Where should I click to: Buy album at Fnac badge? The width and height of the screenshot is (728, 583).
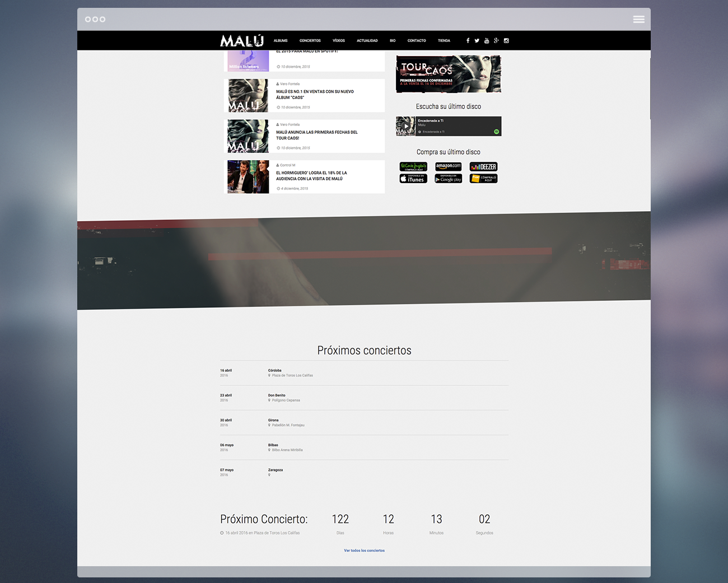coord(483,179)
